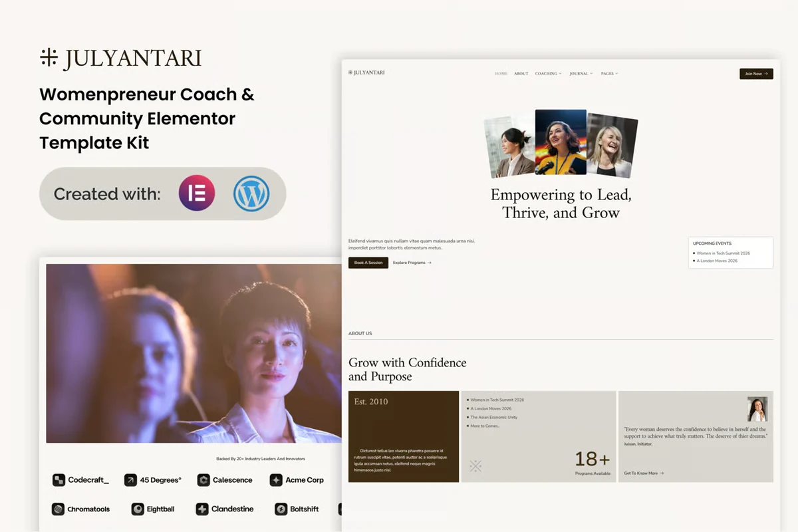Click the 45 Degrees arrow icon
The width and height of the screenshot is (798, 532).
click(130, 479)
